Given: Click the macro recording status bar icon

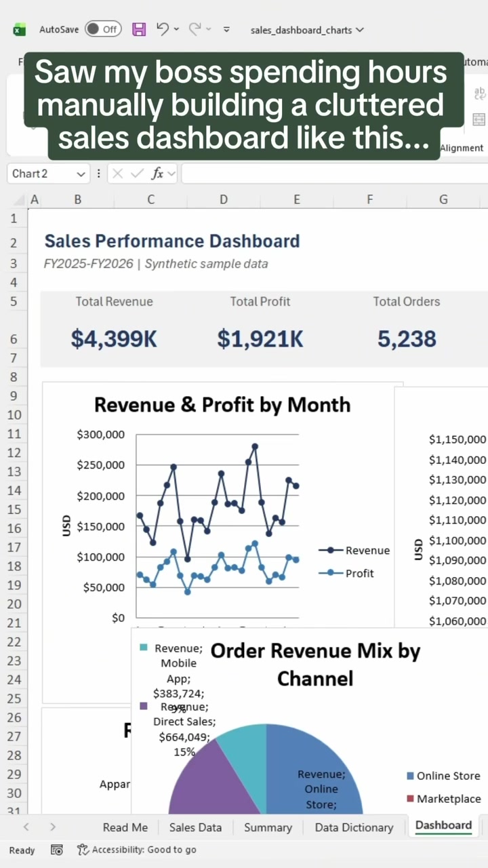Looking at the screenshot, I should (57, 850).
